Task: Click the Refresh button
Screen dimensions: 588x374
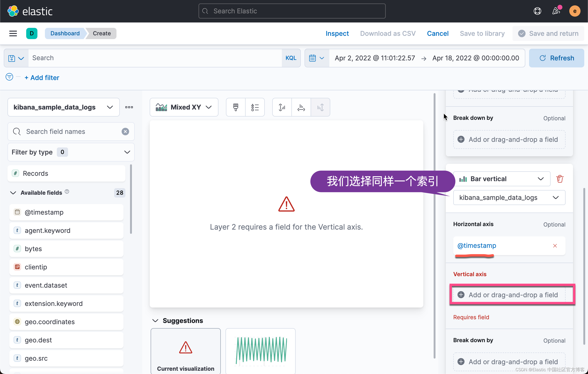Action: (556, 58)
